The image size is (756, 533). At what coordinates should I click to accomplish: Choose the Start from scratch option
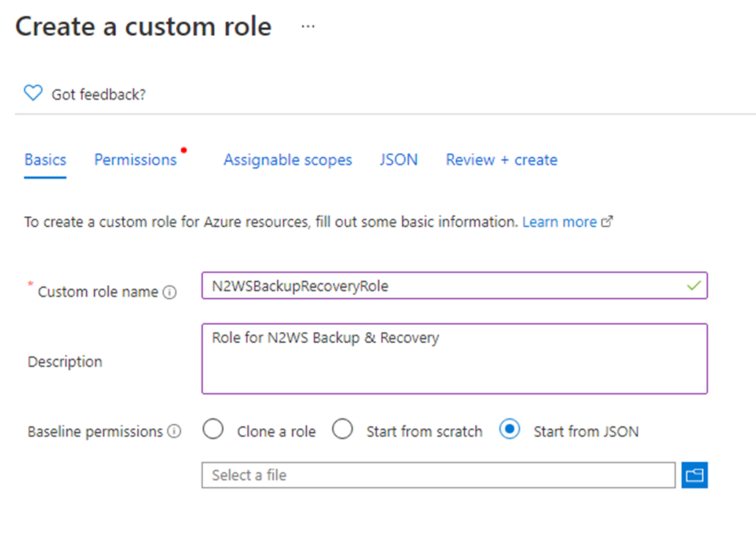tap(342, 430)
